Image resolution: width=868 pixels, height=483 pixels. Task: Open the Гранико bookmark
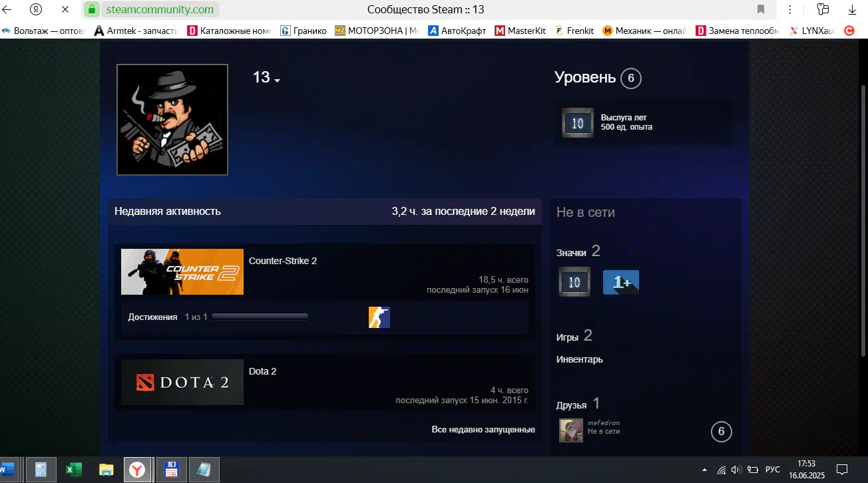pos(304,31)
